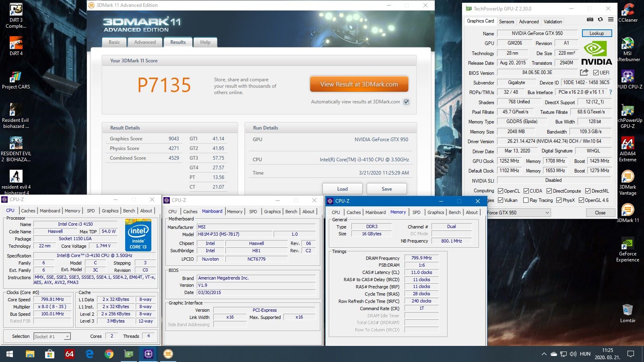Viewport: 644px width, 362px height.
Task: Open the notification center icon
Action: click(x=631, y=354)
